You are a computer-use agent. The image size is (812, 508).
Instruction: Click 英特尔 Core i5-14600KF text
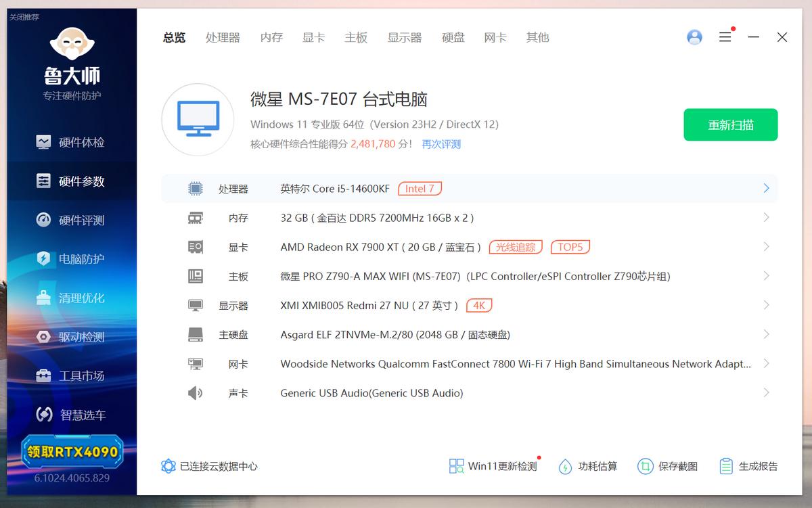coord(335,189)
